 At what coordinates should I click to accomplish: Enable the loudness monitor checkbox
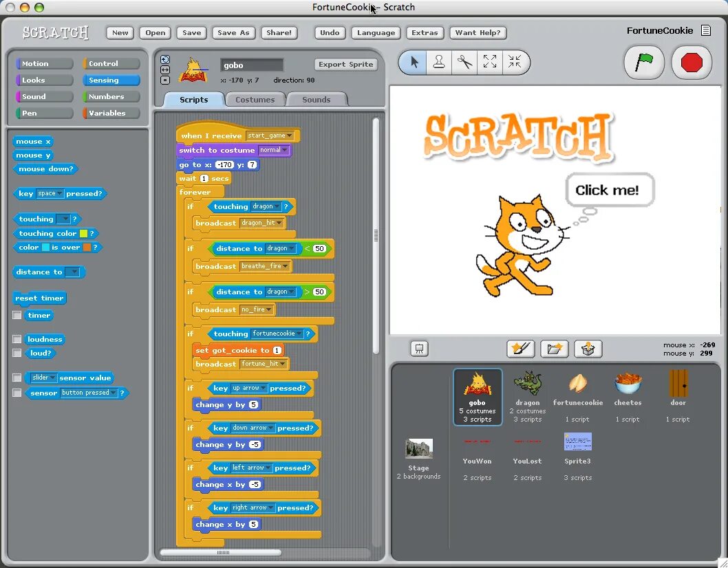(x=17, y=339)
